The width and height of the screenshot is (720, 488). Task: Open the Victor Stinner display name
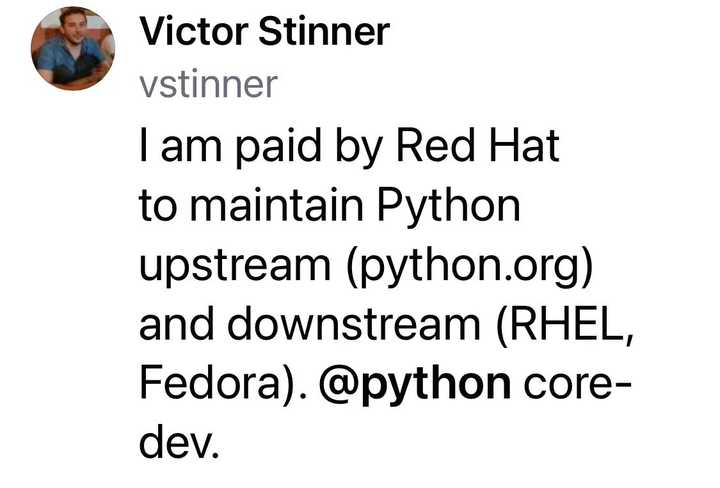click(x=264, y=33)
